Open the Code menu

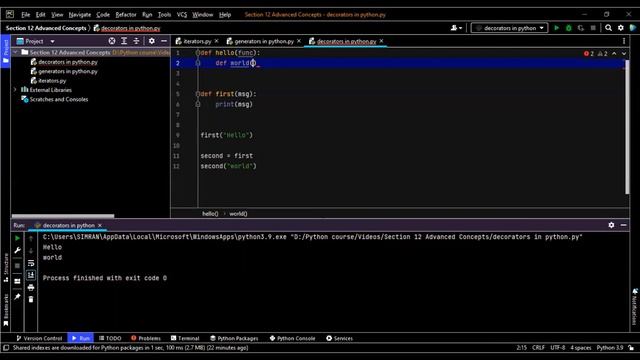click(x=103, y=14)
